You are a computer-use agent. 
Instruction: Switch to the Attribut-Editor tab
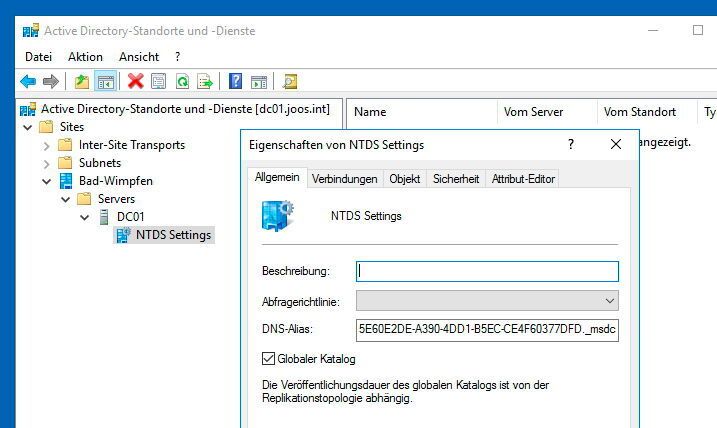coord(523,179)
